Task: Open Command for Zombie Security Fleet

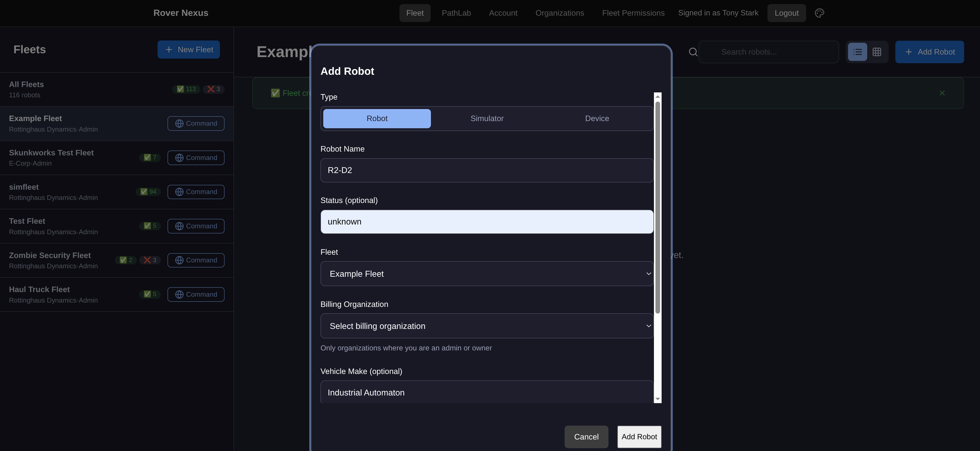Action: (x=196, y=260)
